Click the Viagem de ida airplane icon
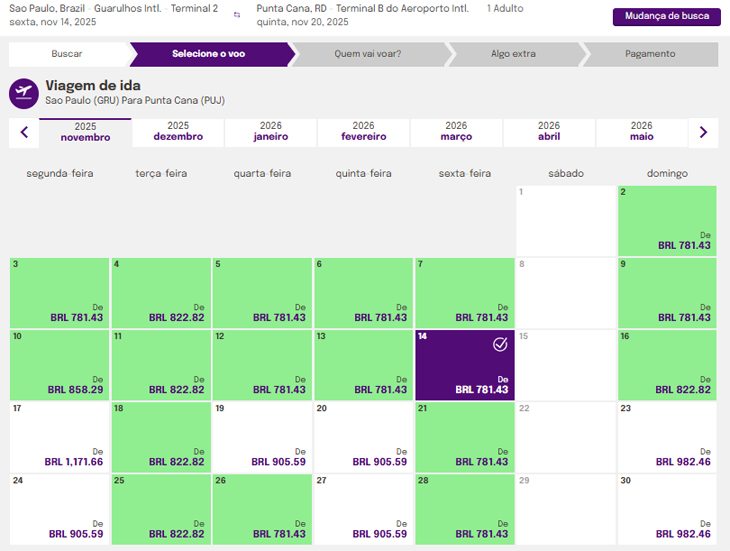This screenshot has height=551, width=730. (24, 94)
